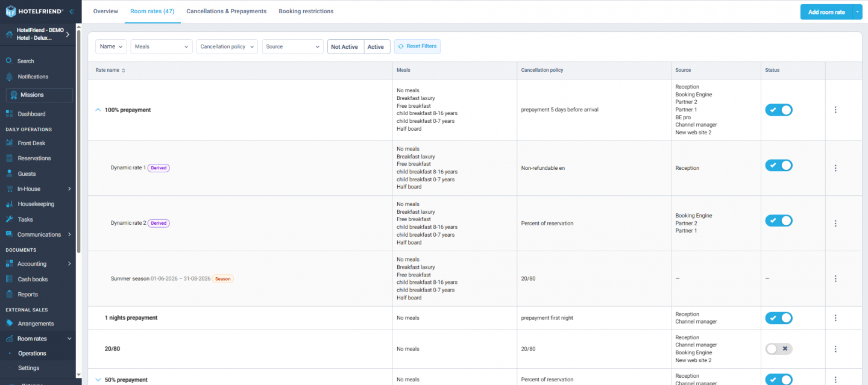
Task: Click the Room rates tag icon
Action: 9,339
